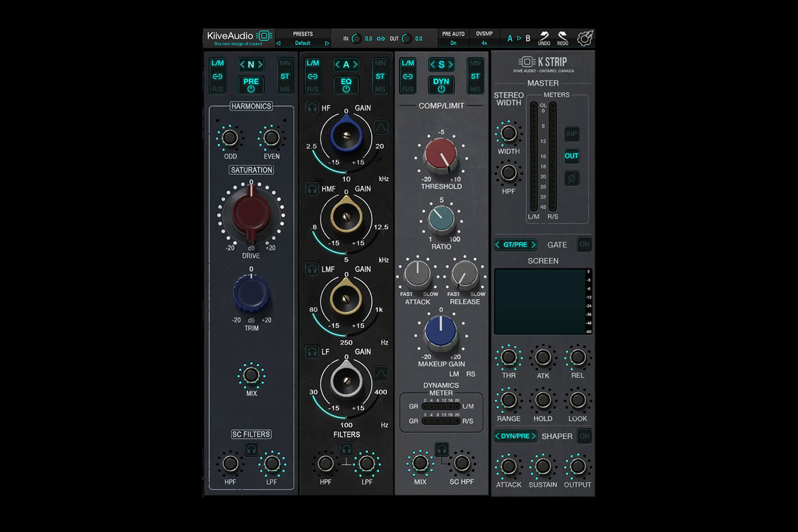Screen dimensions: 798x532
Task: Open the settings gear in the top-right corner
Action: pos(585,36)
